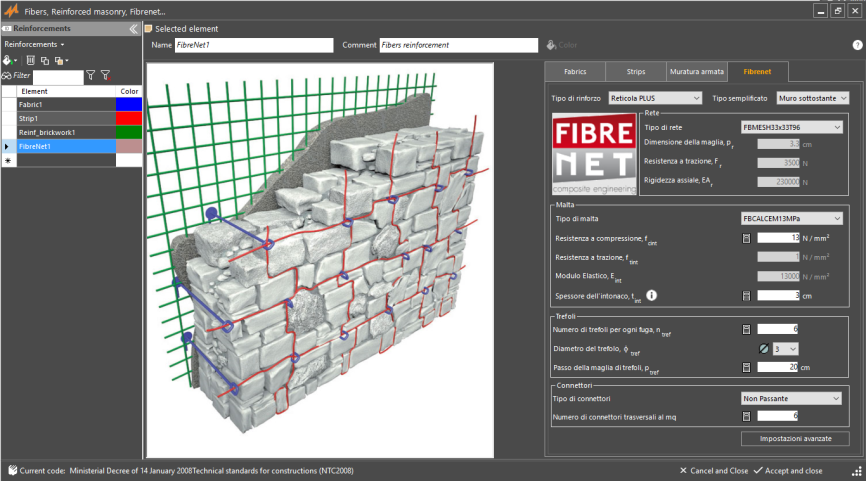Image resolution: width=866 pixels, height=481 pixels.
Task: Click calculator icon for Numero di trefoli
Action: (x=746, y=329)
